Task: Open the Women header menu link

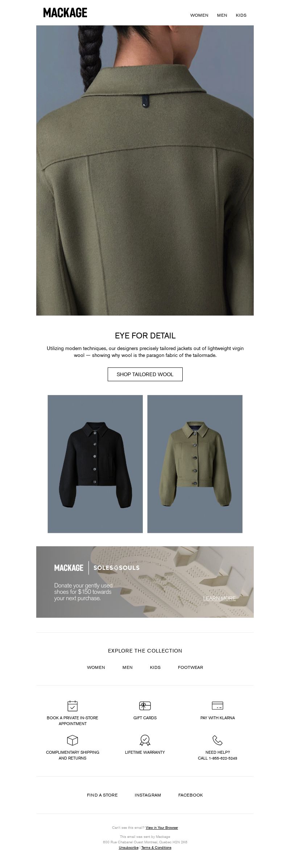Action: tap(199, 15)
